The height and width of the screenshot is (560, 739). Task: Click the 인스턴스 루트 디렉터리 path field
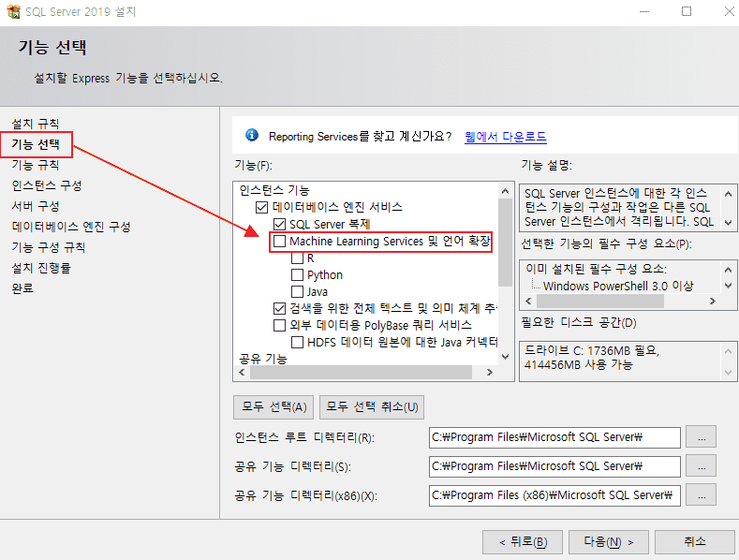(554, 437)
